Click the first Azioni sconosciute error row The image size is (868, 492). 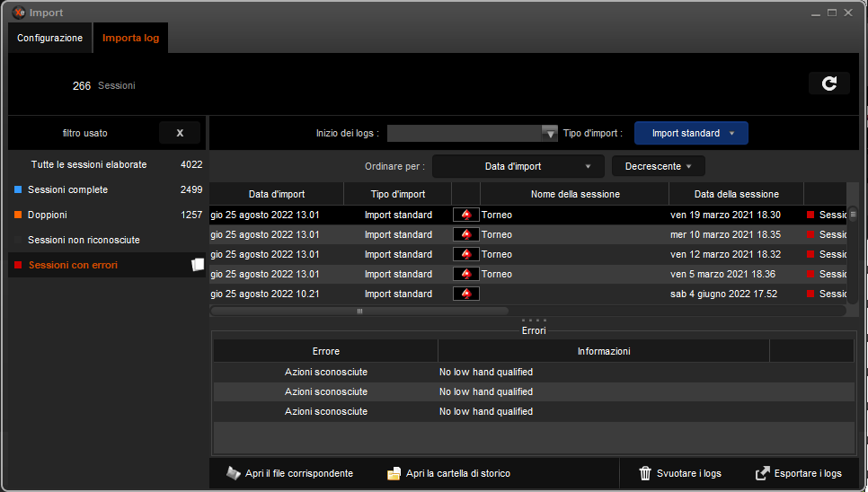tap(534, 372)
